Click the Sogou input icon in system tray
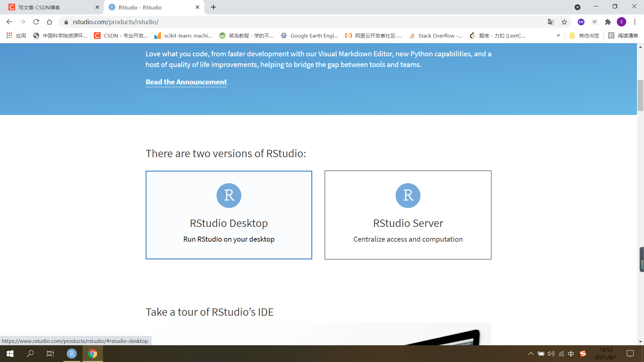Screen dimensions: 644x362 [583, 354]
